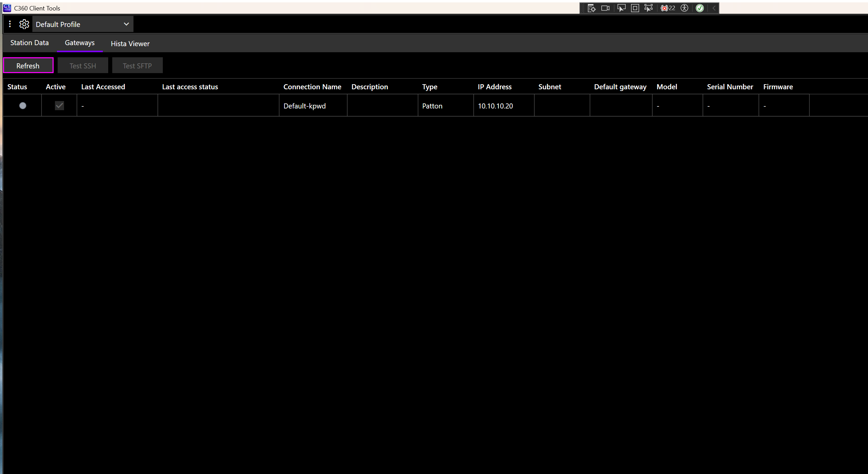Click the Refresh button
The image size is (868, 474).
pos(28,65)
